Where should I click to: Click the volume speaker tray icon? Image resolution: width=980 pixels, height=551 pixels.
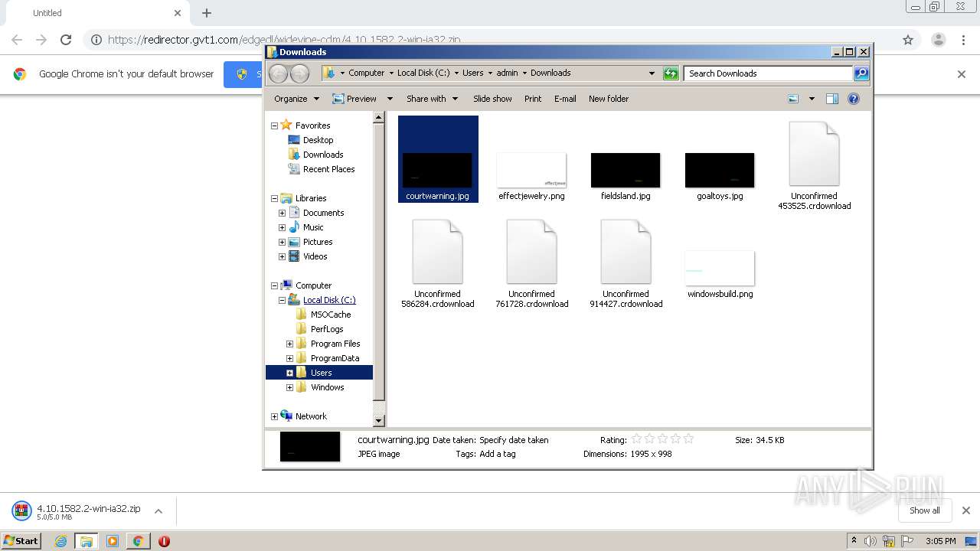click(871, 541)
